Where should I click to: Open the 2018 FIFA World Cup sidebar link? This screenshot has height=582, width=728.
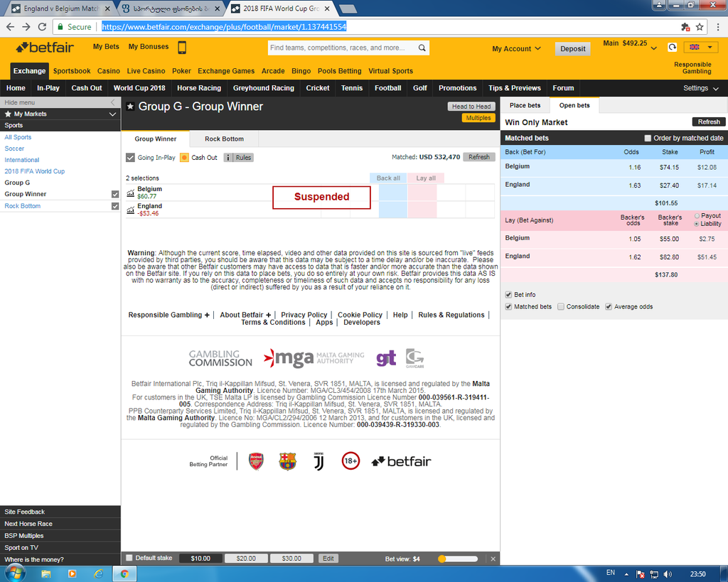pos(35,171)
